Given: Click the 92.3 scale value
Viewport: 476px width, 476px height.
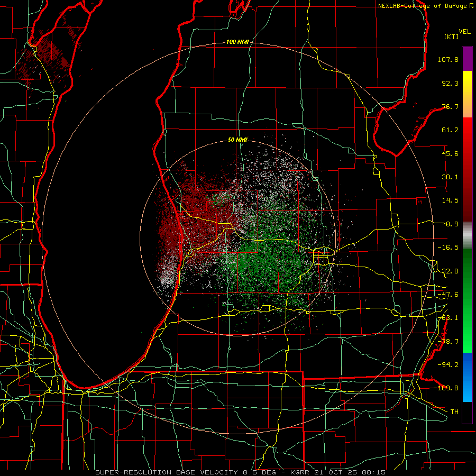Looking at the screenshot, I should pyautogui.click(x=450, y=83).
